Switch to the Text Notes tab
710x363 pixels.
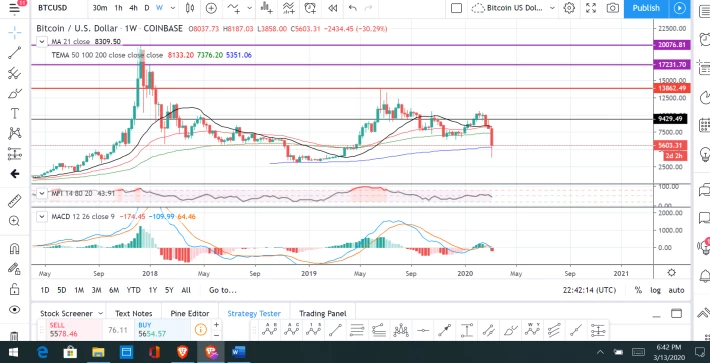coord(134,313)
